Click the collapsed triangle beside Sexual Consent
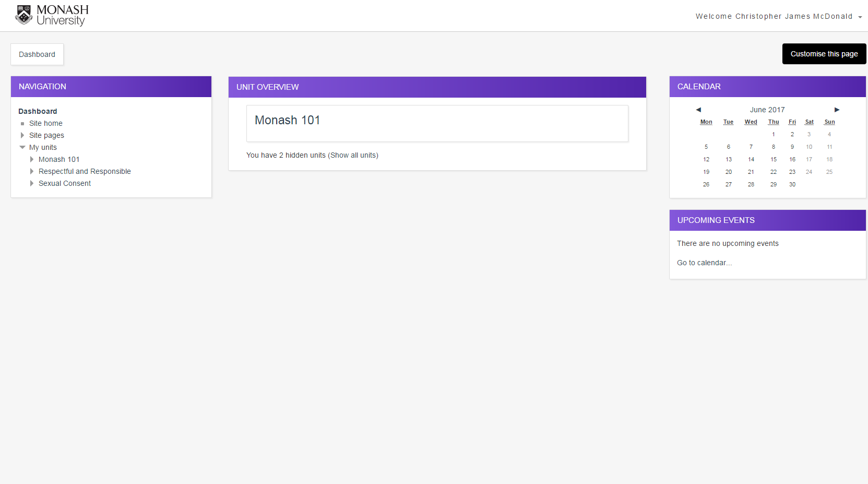The width and height of the screenshot is (868, 484). click(32, 183)
